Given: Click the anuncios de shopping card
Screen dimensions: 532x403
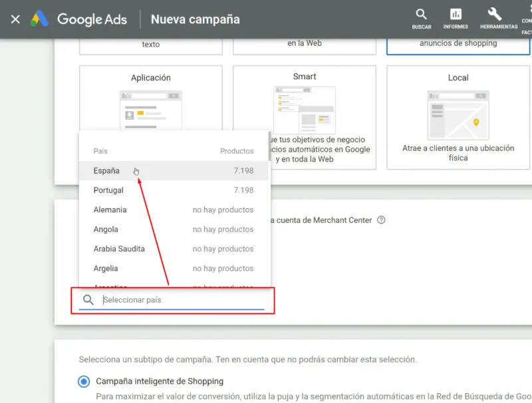Looking at the screenshot, I should 458,47.
